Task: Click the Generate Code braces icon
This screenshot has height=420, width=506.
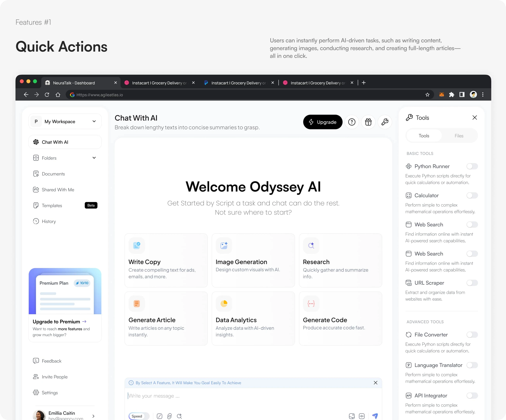Action: pyautogui.click(x=311, y=304)
